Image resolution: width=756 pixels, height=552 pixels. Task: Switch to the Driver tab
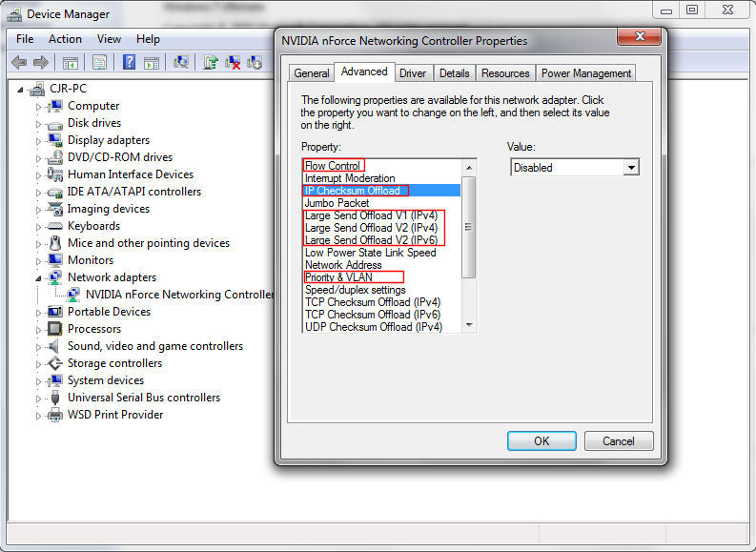pyautogui.click(x=413, y=73)
